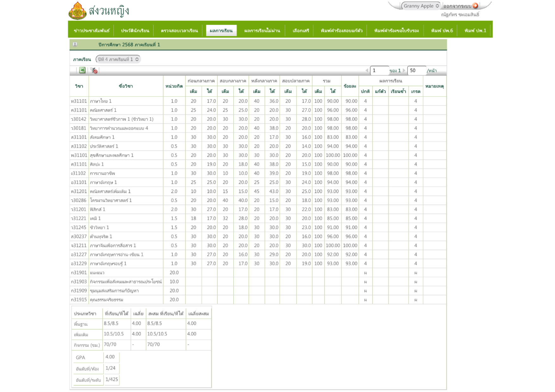The image size is (555, 392).
Task: Click the orange logout arrow icon
Action: click(475, 6)
